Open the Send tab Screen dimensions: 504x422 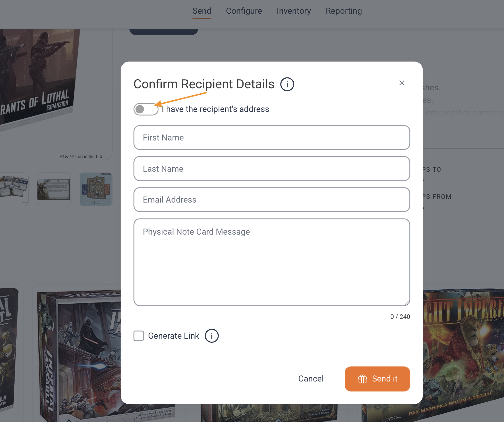pos(202,11)
